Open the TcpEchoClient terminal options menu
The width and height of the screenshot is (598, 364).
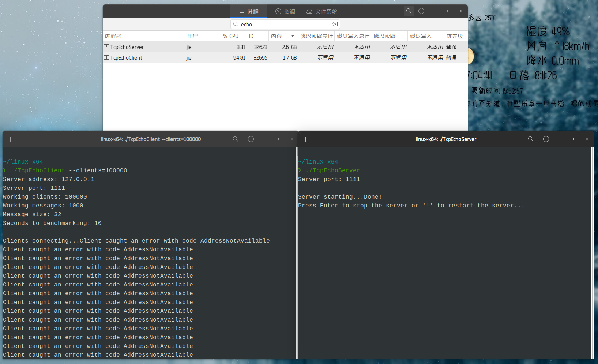[x=251, y=139]
